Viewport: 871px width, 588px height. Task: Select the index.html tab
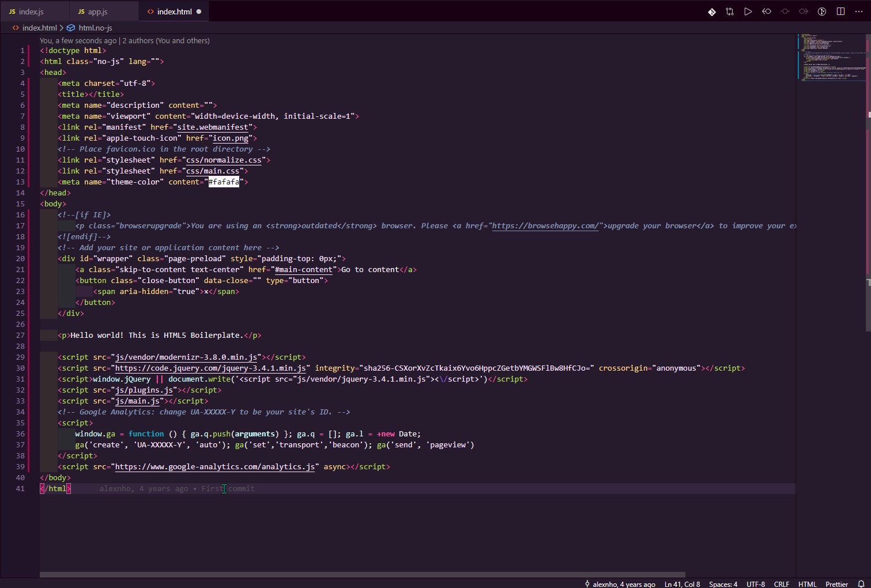(x=174, y=12)
